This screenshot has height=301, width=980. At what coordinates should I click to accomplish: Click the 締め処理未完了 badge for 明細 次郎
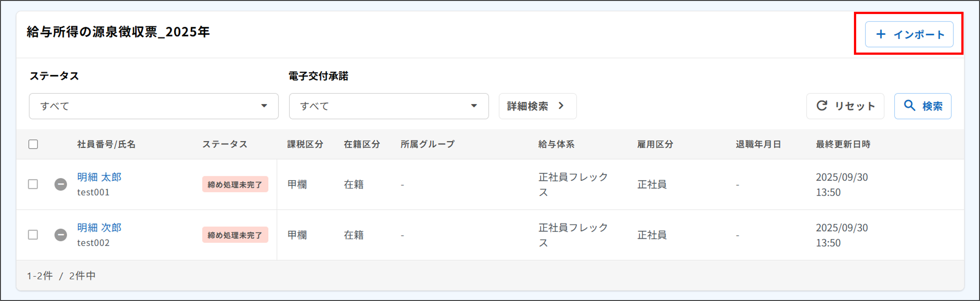[x=235, y=235]
